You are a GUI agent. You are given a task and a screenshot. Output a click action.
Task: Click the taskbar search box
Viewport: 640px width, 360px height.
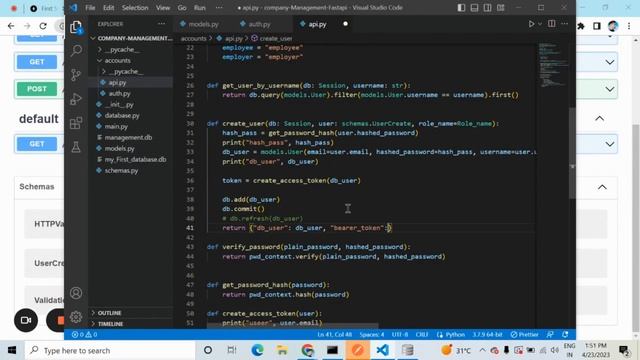pos(110,350)
